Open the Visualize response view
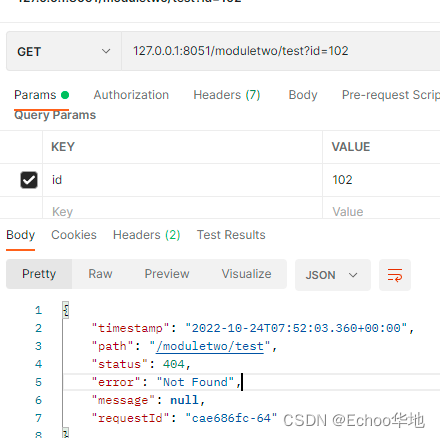The height and width of the screenshot is (438, 440). (246, 274)
